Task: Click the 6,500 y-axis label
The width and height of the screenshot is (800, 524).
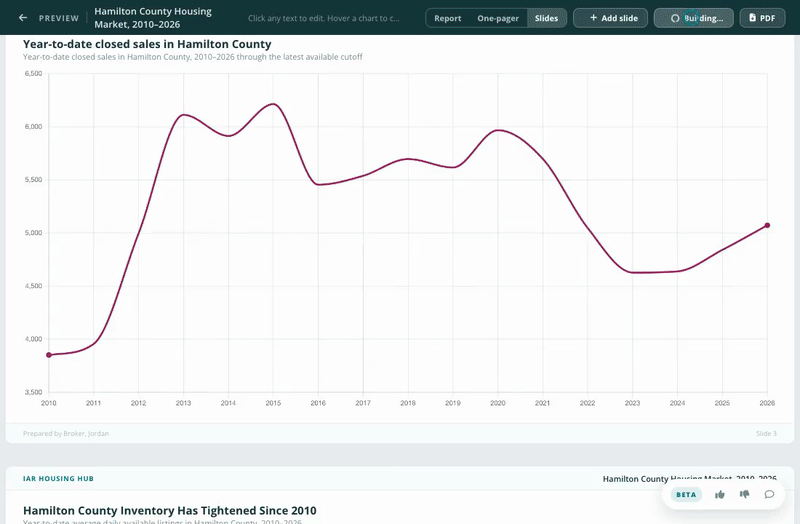Action: (33, 73)
